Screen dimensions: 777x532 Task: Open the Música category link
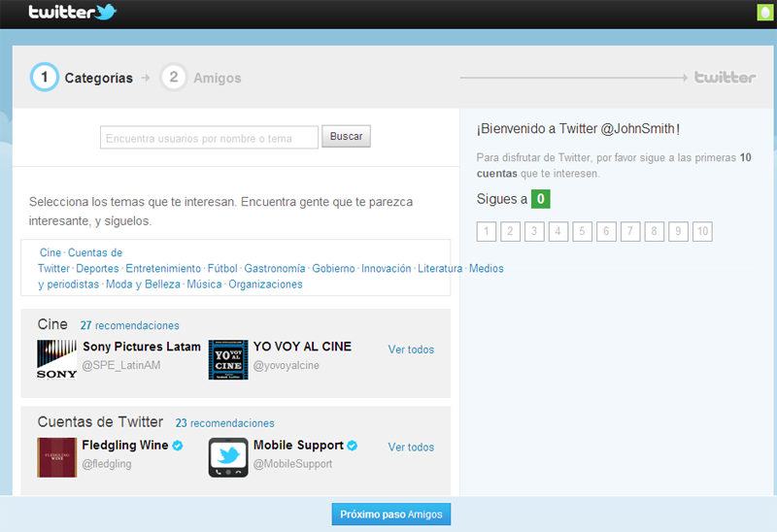click(x=204, y=284)
